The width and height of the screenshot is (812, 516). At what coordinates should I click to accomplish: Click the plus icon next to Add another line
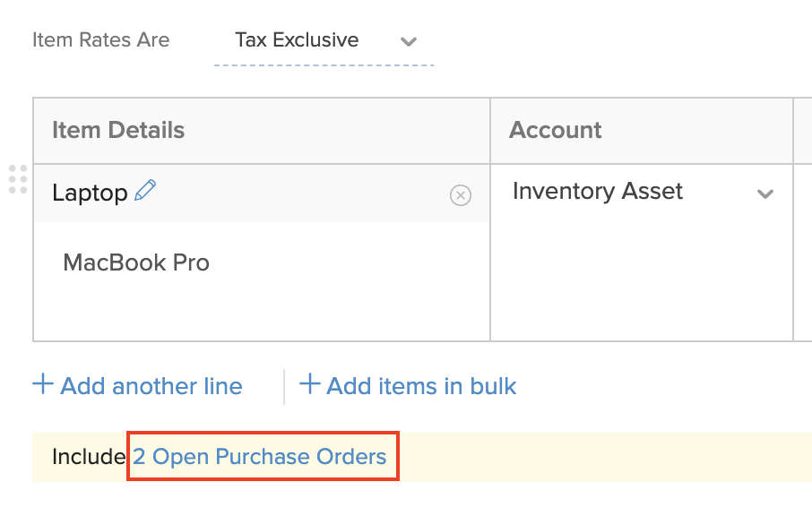tap(41, 384)
